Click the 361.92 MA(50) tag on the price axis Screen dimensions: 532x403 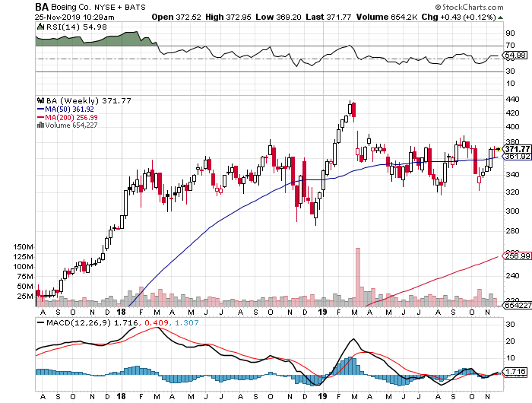(x=516, y=157)
